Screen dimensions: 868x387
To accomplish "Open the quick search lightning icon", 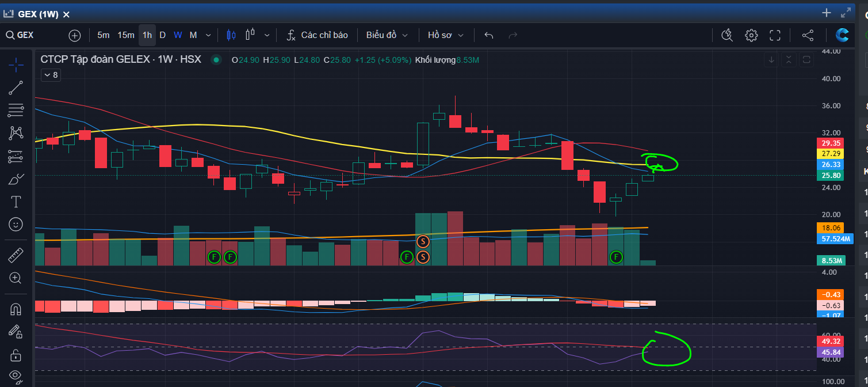I will tap(727, 35).
